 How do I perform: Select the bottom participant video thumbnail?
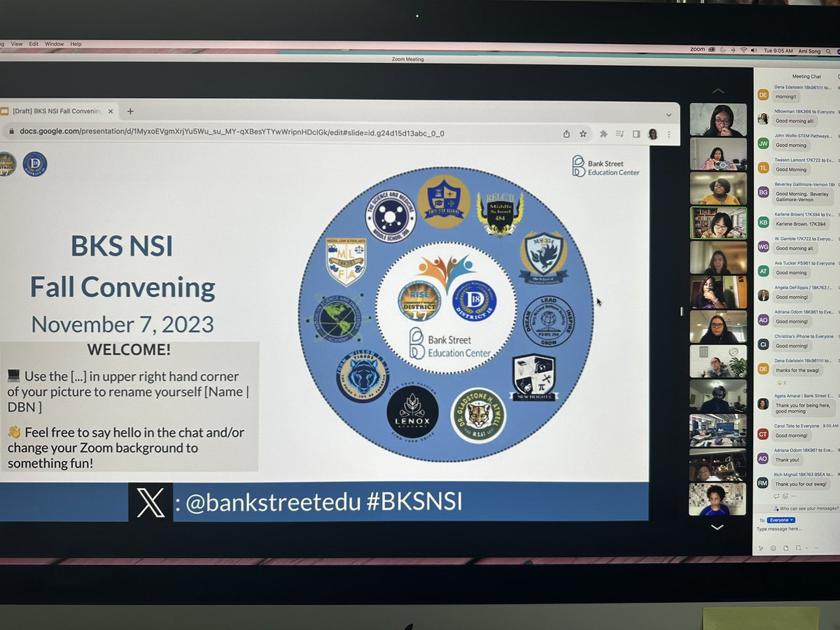(717, 499)
